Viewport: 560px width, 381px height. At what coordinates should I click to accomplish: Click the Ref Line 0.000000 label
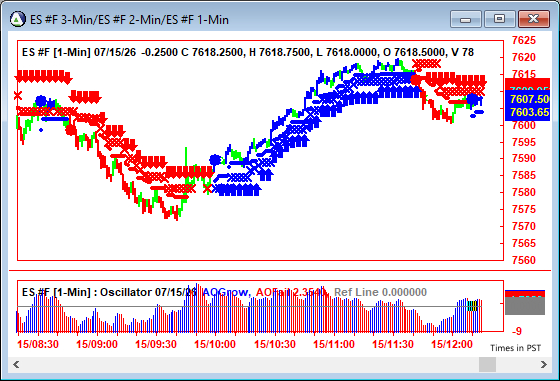tap(380, 292)
